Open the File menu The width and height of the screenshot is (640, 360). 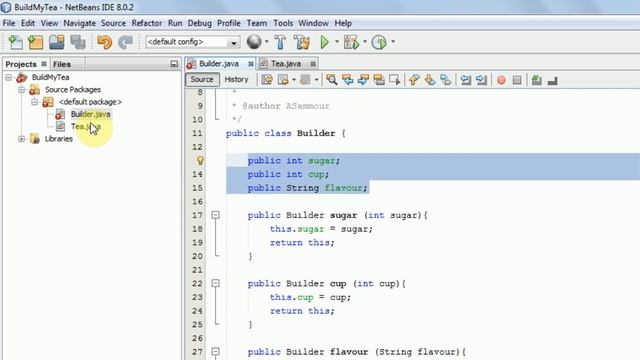(9, 23)
